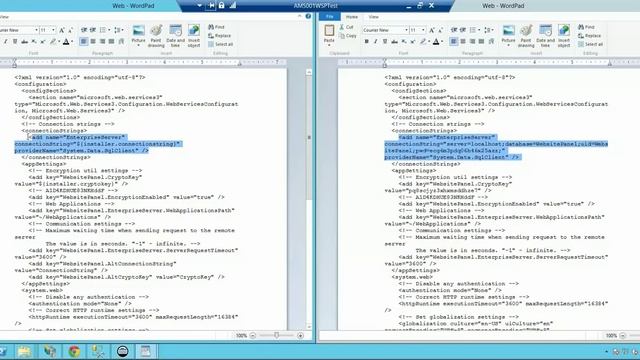
Task: Click Select all in right WordPad window
Action: pyautogui.click(x=590, y=44)
